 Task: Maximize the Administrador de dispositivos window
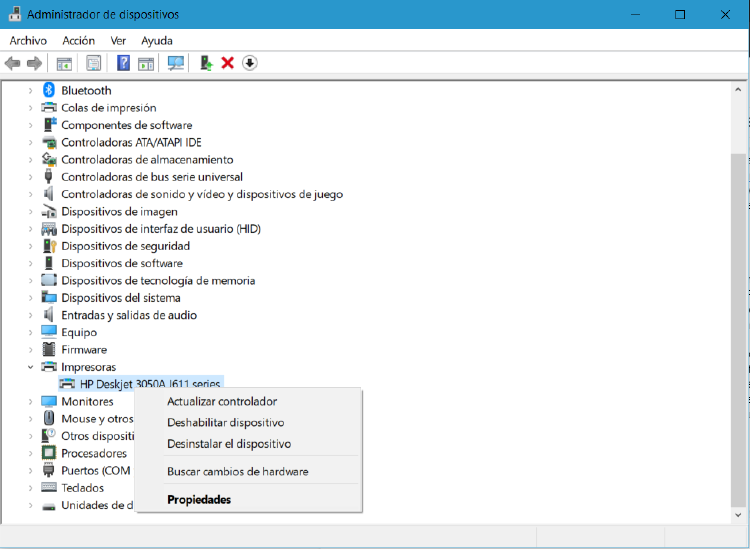(x=680, y=14)
